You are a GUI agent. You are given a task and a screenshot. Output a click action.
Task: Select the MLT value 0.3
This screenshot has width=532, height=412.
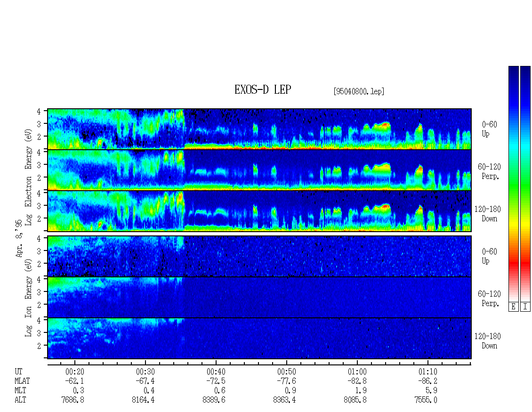coord(79,391)
